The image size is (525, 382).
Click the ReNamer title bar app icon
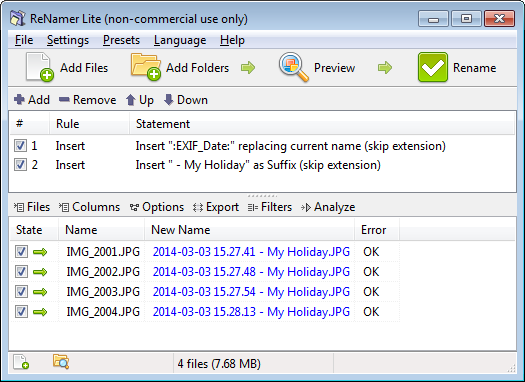click(x=17, y=18)
